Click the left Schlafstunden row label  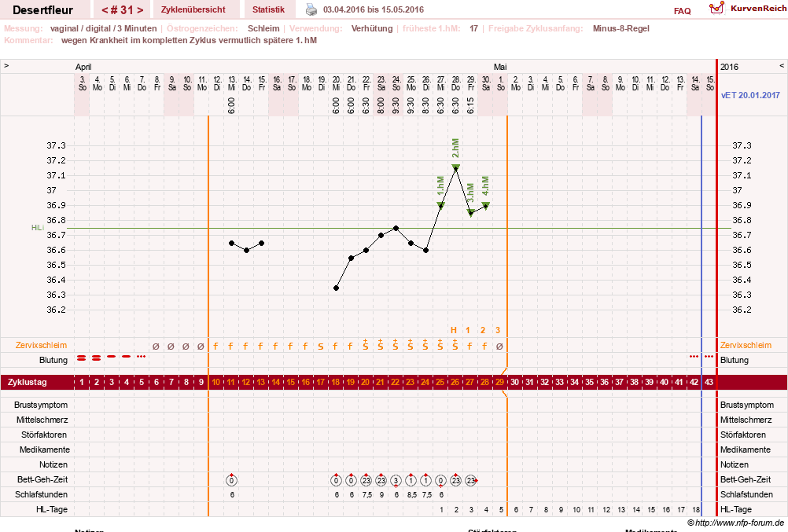tap(41, 494)
